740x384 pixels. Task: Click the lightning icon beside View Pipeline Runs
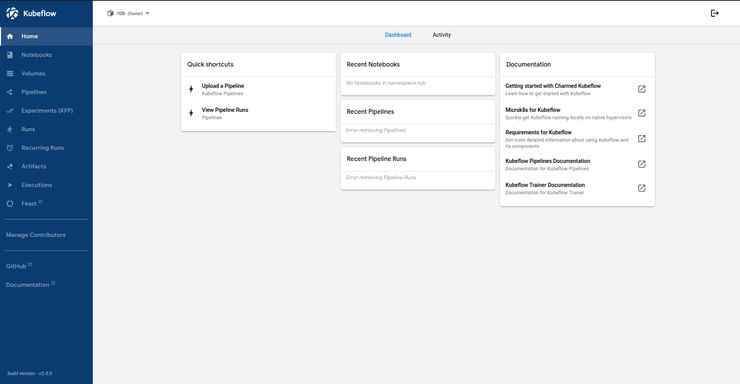click(x=191, y=113)
